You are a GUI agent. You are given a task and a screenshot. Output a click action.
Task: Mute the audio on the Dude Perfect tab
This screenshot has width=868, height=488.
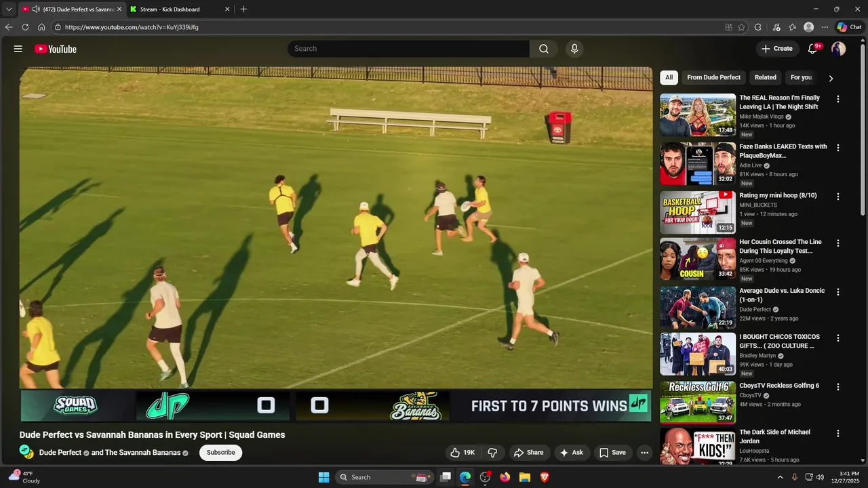click(x=36, y=9)
